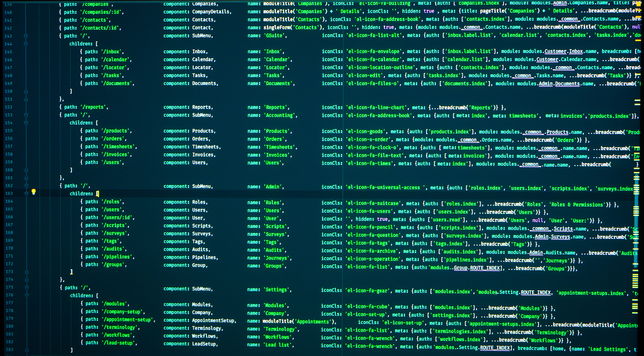Click line number 167 in the gutter
The width and height of the screenshot is (644, 356).
(9, 225)
